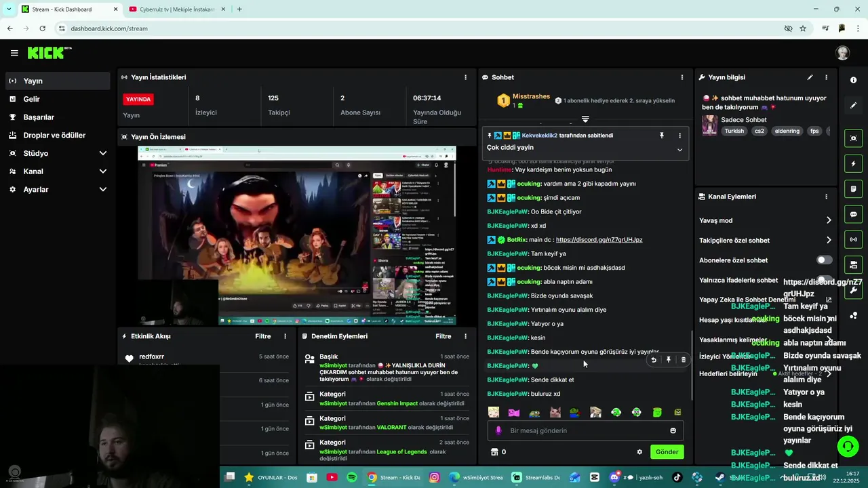Viewport: 868px width, 488px height.
Task: Open Gelir page in sidebar
Action: (58, 99)
